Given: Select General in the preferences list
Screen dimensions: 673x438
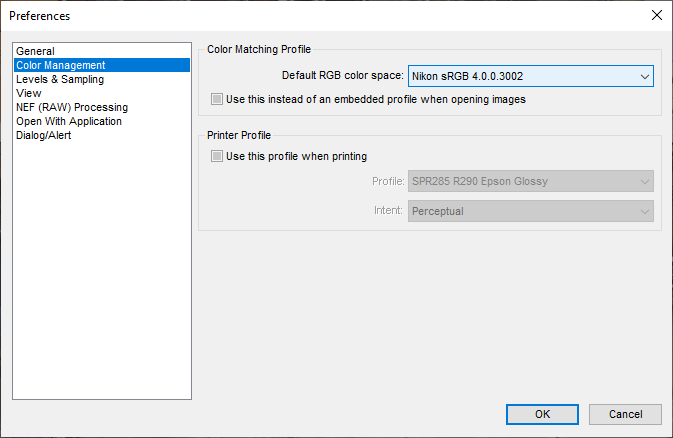Looking at the screenshot, I should tap(102, 51).
